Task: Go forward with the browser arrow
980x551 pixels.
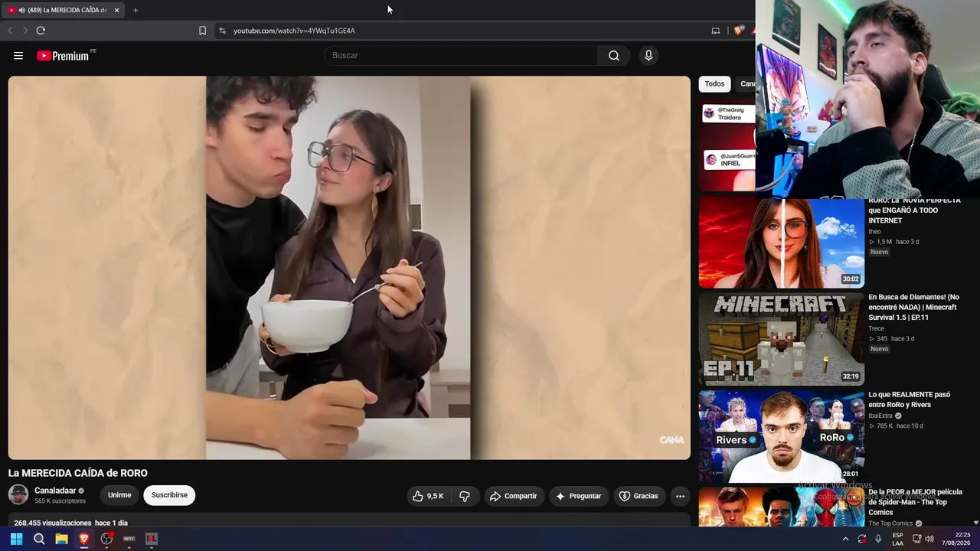Action: [24, 31]
